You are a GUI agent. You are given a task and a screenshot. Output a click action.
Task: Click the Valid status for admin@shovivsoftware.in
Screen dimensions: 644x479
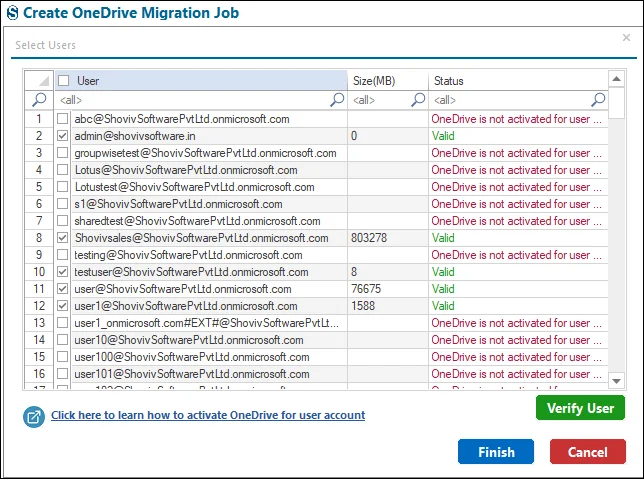(443, 136)
